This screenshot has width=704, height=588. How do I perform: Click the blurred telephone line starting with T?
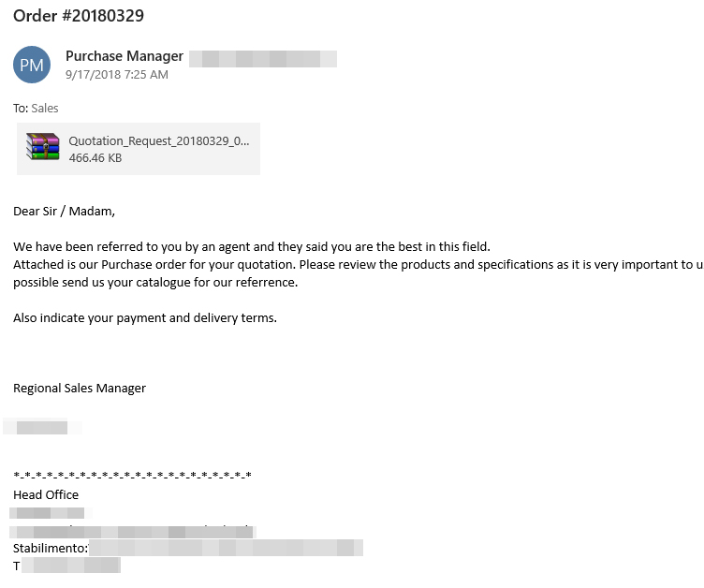coord(67,566)
